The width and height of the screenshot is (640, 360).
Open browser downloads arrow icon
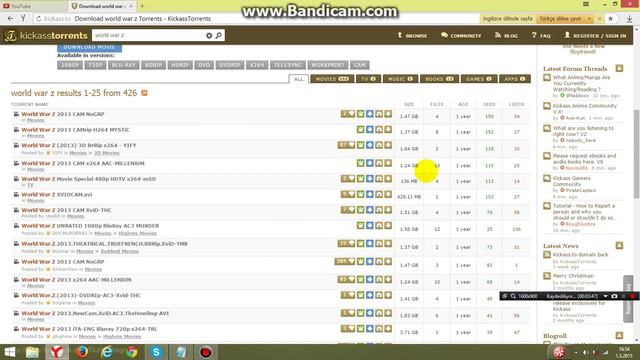(x=630, y=19)
